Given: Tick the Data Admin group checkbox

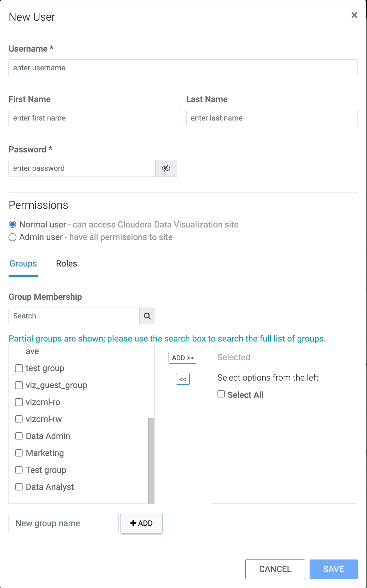Looking at the screenshot, I should (x=19, y=436).
